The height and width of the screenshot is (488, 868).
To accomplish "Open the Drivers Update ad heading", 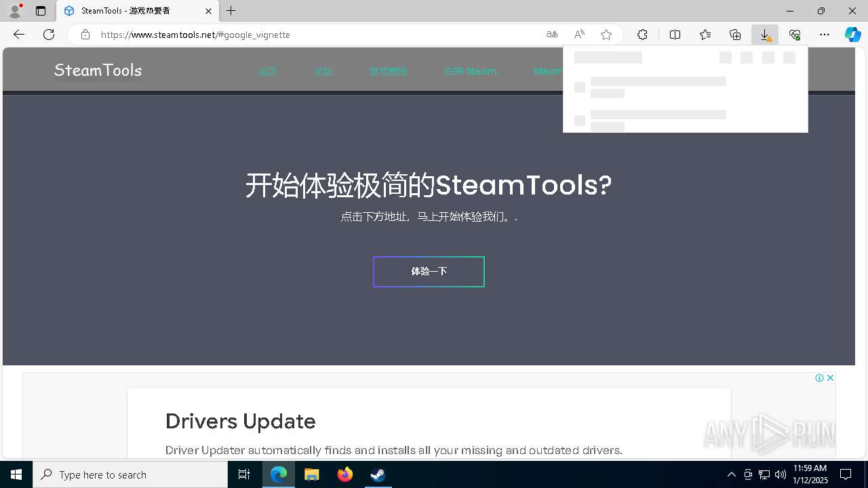I will 241,421.
